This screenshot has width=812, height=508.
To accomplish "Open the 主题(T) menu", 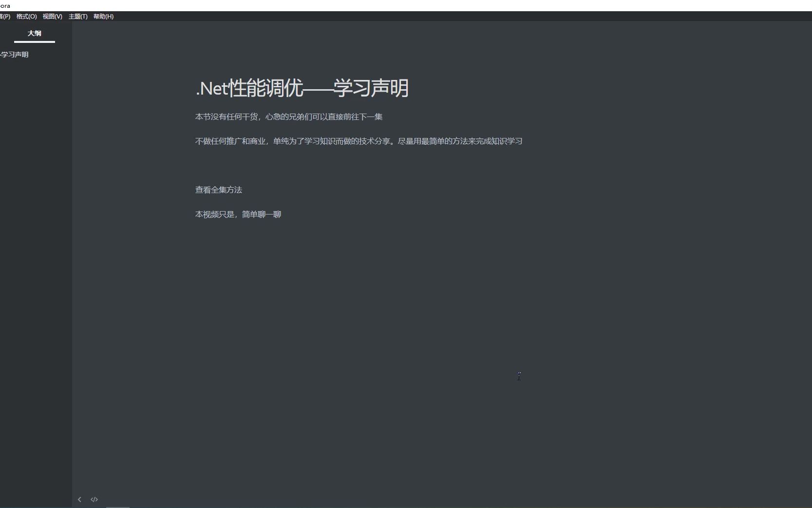I will point(78,17).
